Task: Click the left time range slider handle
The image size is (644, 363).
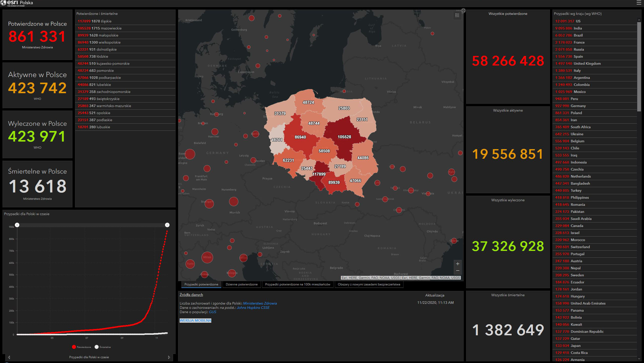Action: pos(17,225)
